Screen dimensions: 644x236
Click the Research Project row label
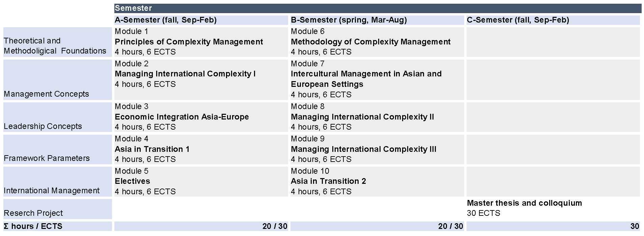point(58,209)
